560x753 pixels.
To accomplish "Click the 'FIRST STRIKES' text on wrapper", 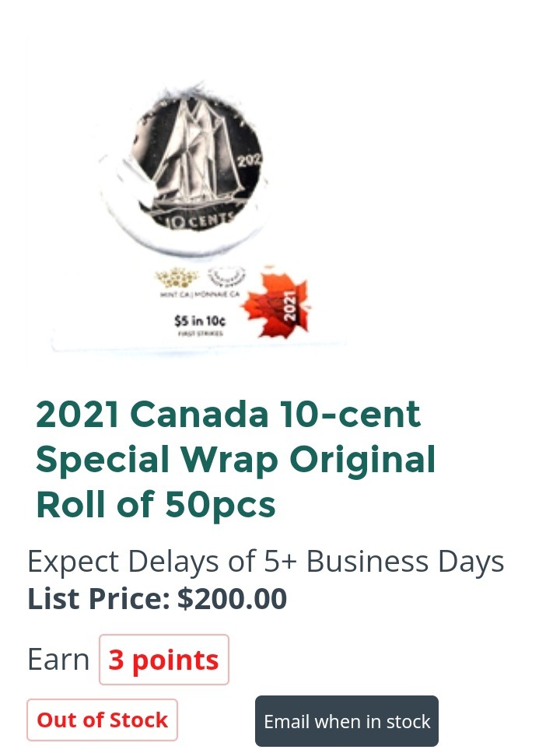I will coord(200,333).
